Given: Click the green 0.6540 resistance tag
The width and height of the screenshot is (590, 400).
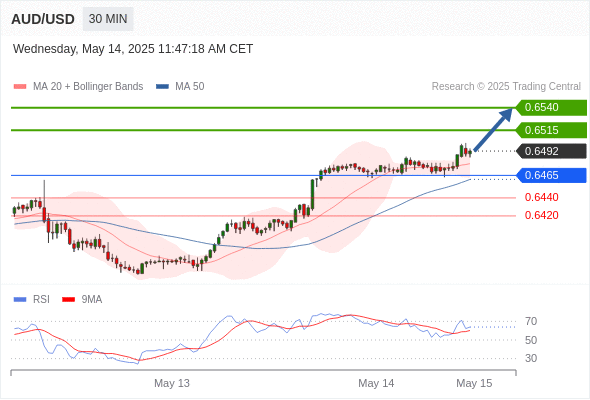Looking at the screenshot, I should 551,108.
